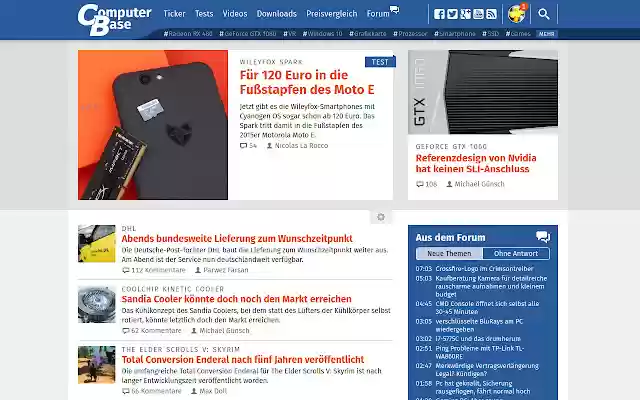
Task: Open headline Für 120 Euro in die Fußstapfen
Action: (307, 82)
